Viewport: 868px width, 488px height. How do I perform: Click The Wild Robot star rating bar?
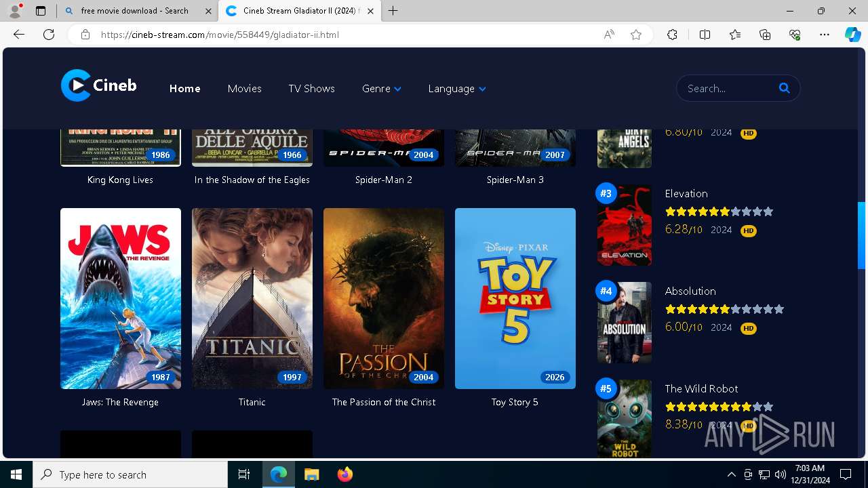pos(719,407)
